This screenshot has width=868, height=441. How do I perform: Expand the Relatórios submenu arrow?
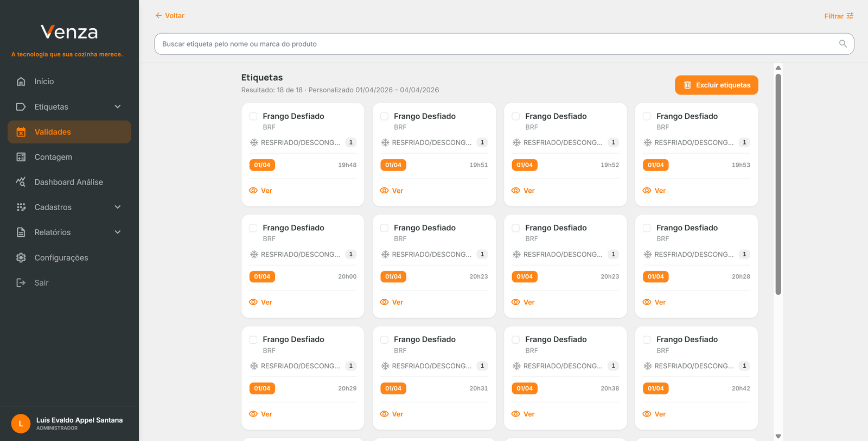[118, 232]
